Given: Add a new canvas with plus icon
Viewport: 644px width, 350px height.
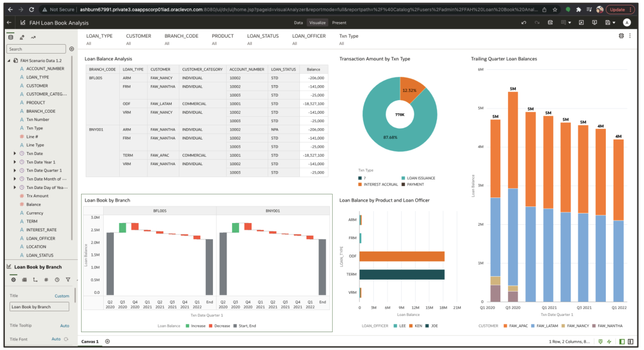Looking at the screenshot, I should (x=107, y=342).
